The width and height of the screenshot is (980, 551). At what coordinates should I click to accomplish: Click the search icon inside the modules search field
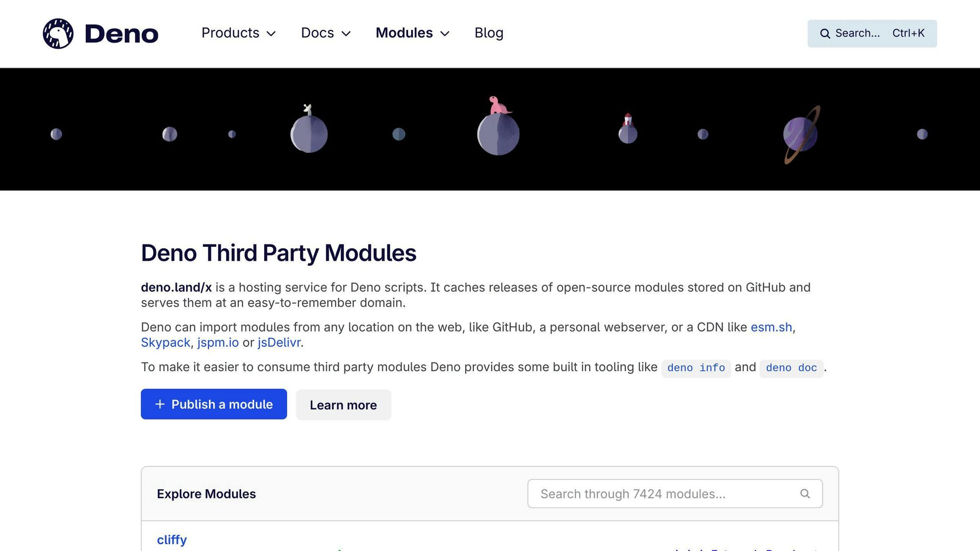(805, 493)
